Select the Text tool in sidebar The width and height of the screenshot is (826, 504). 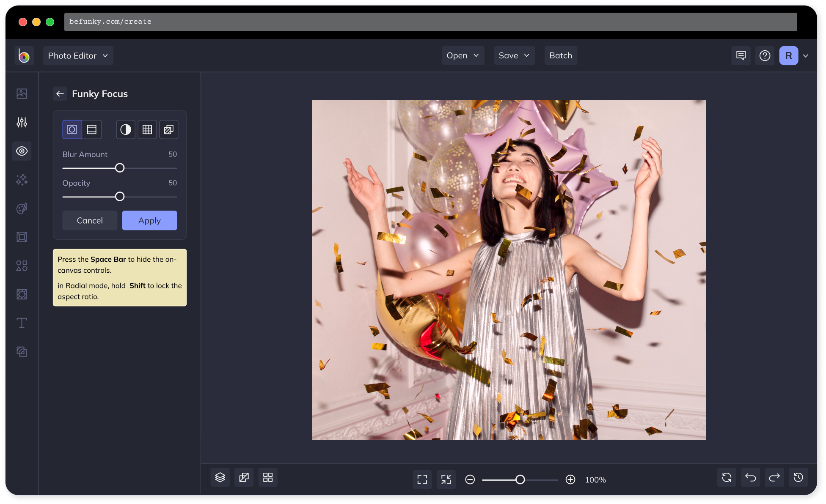click(x=22, y=323)
